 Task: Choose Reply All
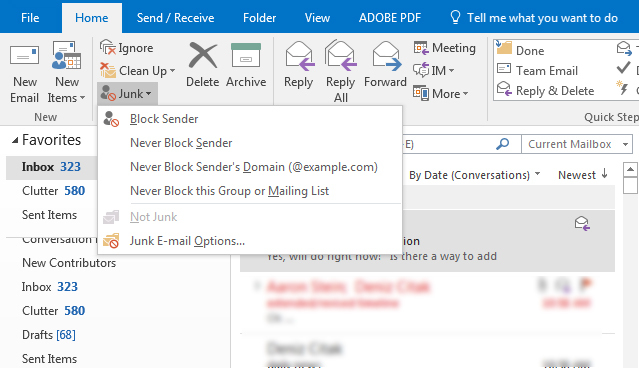click(341, 72)
